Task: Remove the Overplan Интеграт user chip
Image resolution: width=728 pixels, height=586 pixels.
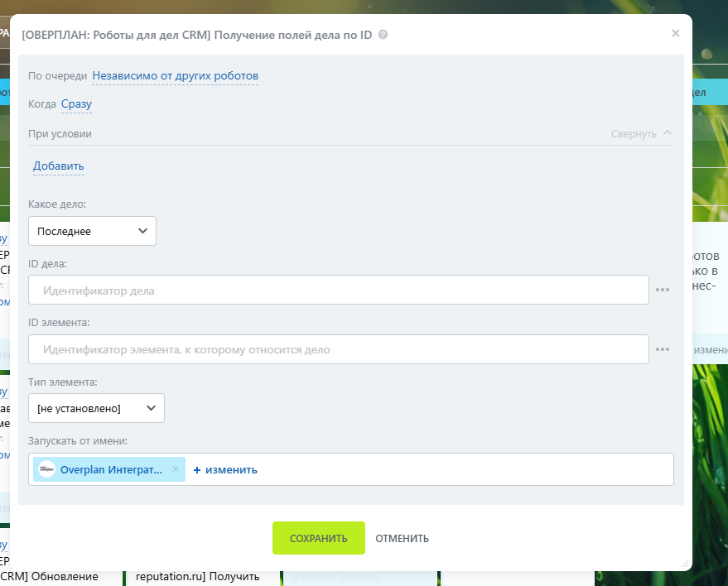Action: 175,469
